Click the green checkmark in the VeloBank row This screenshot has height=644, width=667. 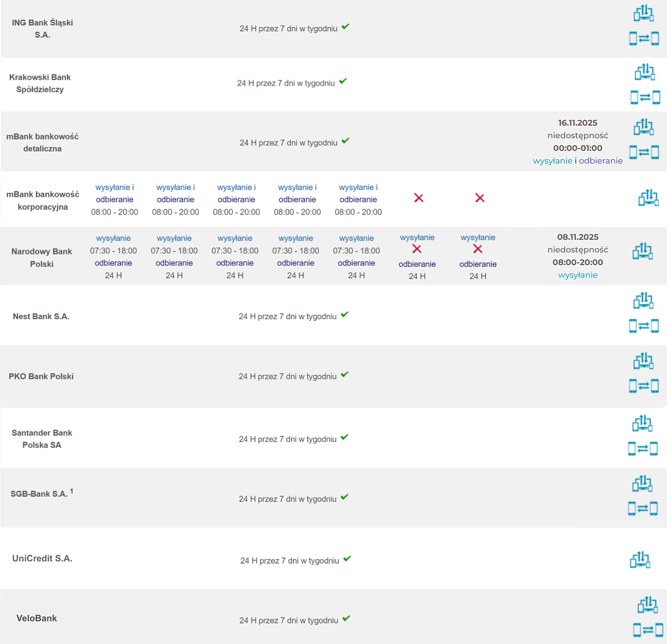[346, 618]
